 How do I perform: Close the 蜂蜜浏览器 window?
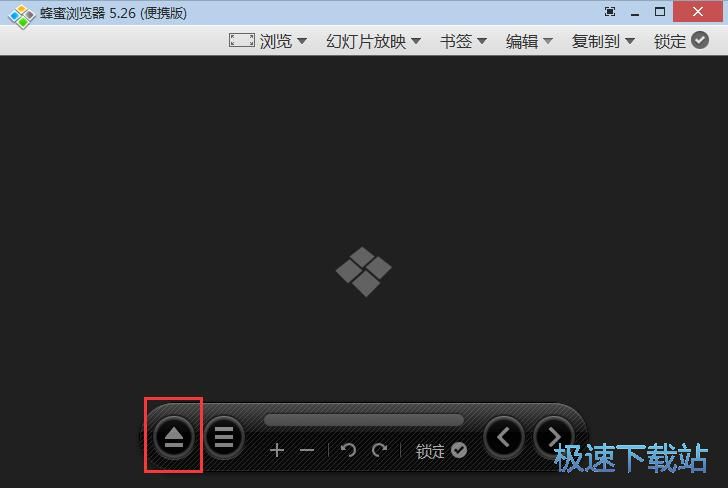point(697,12)
